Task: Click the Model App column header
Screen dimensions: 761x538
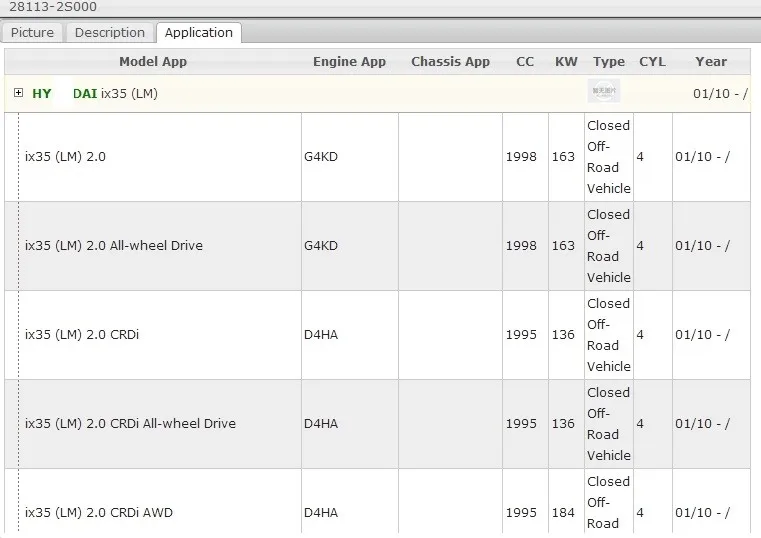Action: click(x=153, y=62)
